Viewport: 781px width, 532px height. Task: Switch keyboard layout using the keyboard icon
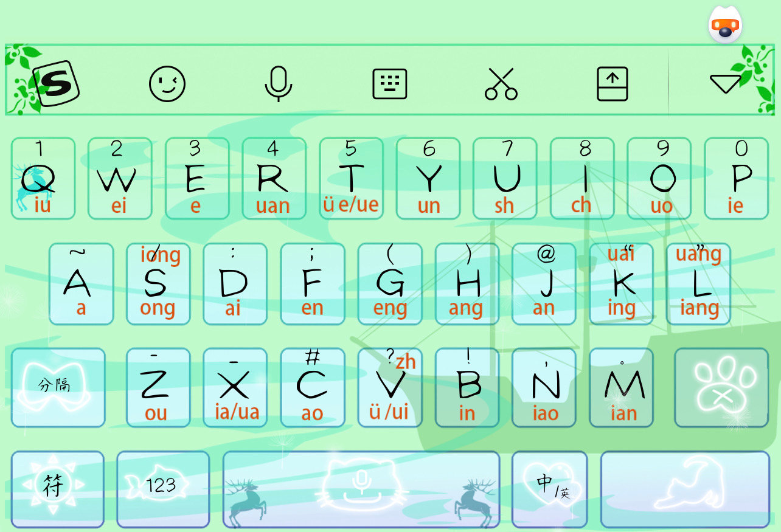(x=390, y=83)
